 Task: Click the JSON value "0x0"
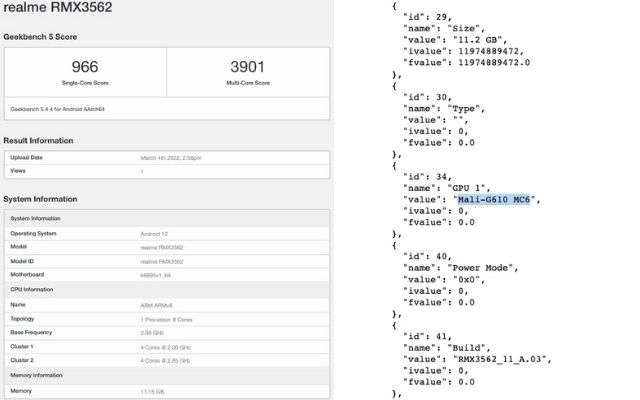tap(467, 280)
